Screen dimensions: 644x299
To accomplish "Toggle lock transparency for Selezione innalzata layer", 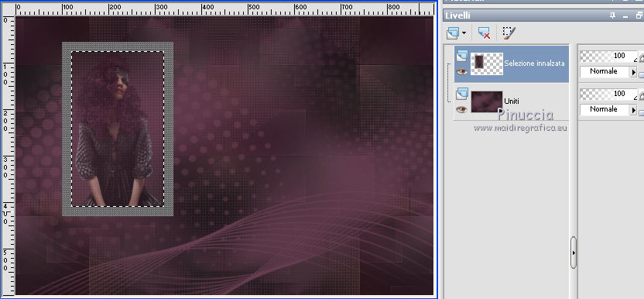I will tap(641, 74).
